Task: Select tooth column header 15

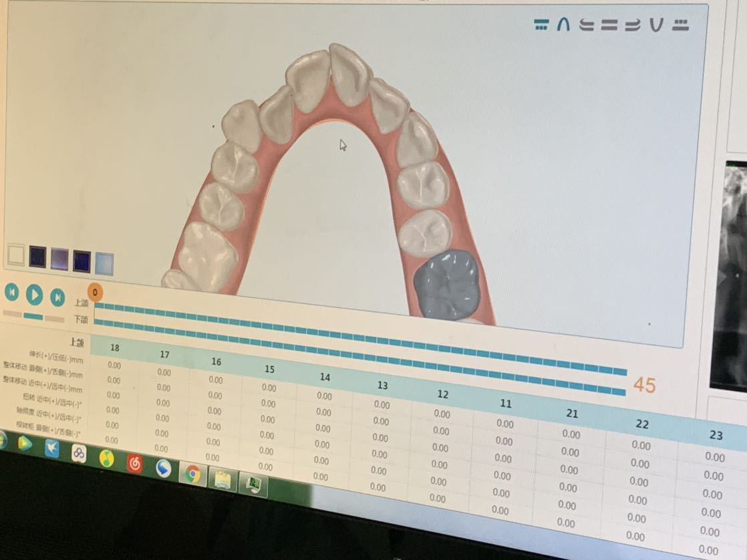Action: [270, 370]
